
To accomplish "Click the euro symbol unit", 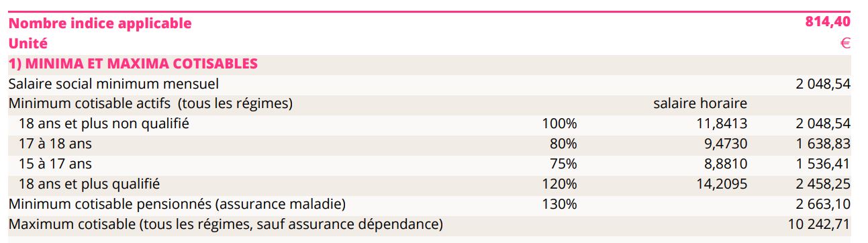I will [x=845, y=44].
